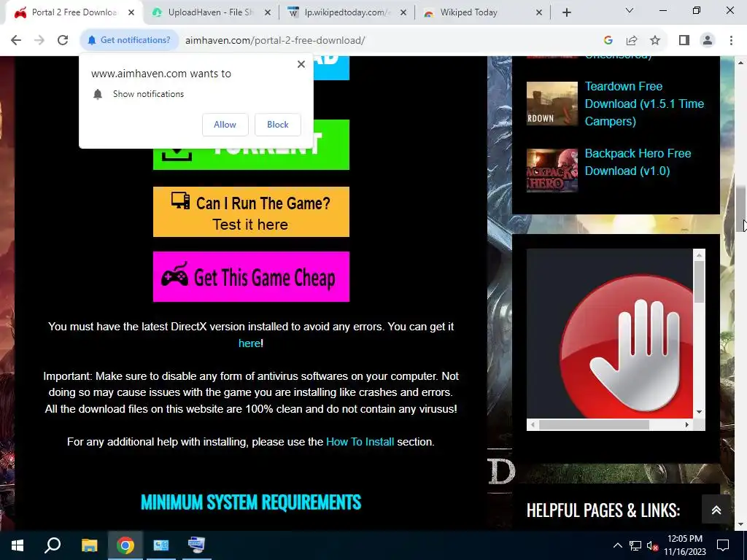The width and height of the screenshot is (747, 560).
Task: Click ad frame scroll right arrow
Action: point(687,425)
